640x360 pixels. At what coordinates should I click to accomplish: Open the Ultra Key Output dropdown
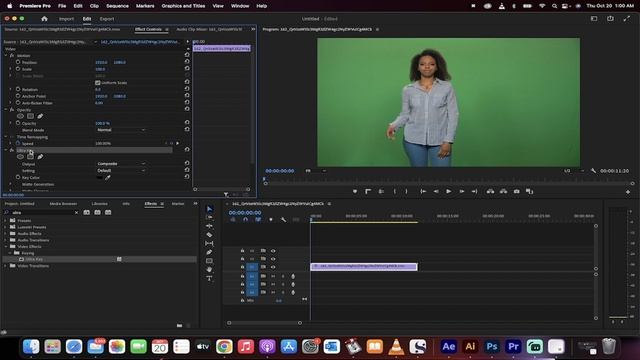click(x=121, y=164)
